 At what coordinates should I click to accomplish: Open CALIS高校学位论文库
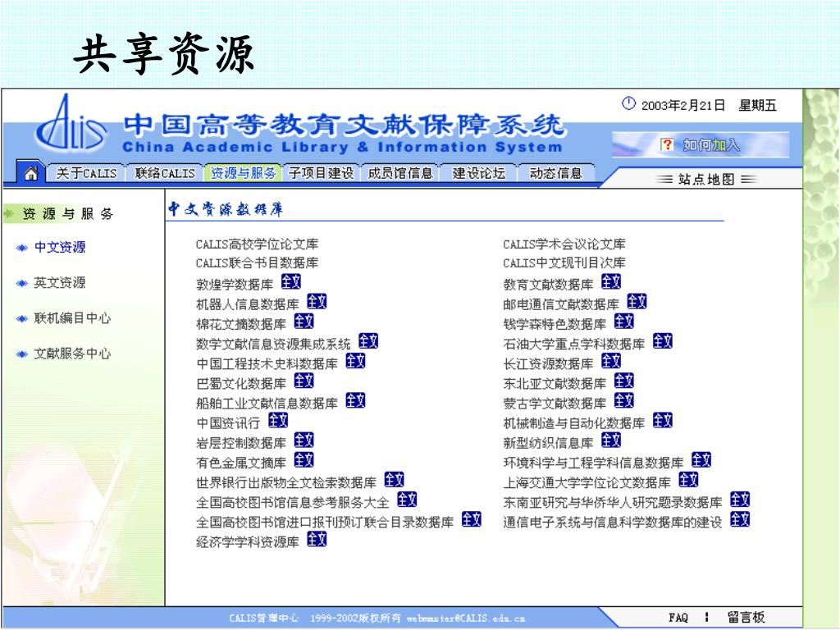click(257, 244)
